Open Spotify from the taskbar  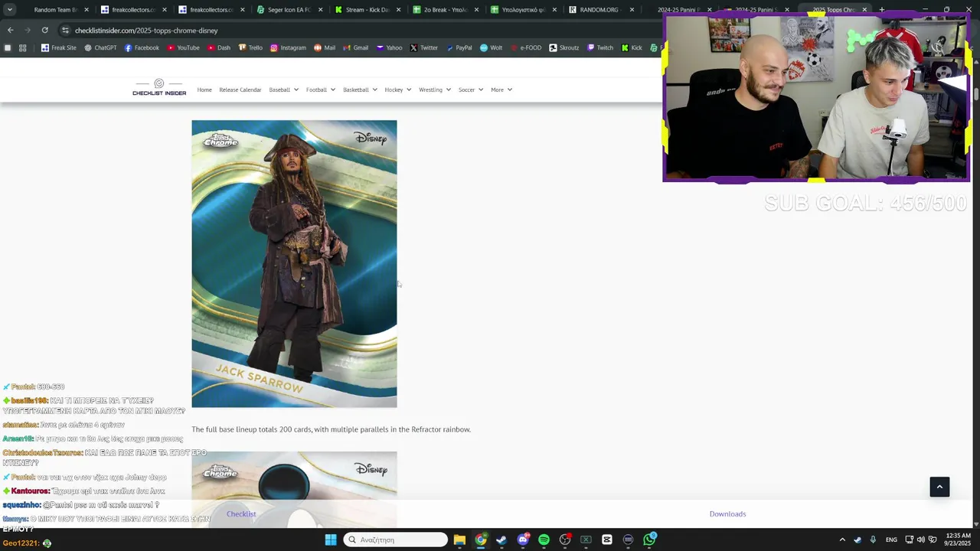pos(544,540)
